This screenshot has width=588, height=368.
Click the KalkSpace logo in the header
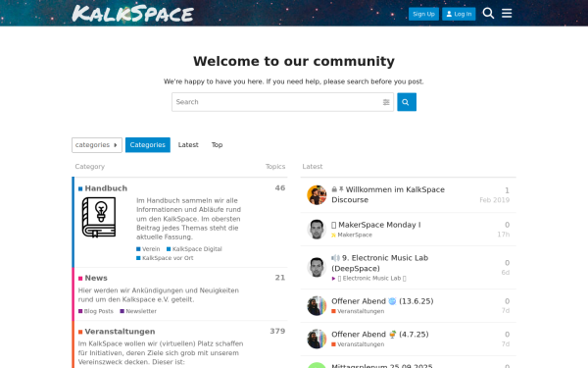click(132, 14)
